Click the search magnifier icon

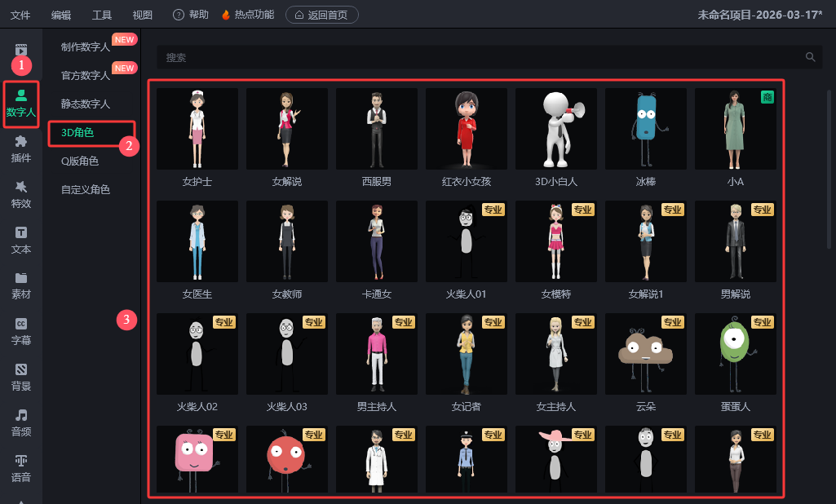[810, 57]
